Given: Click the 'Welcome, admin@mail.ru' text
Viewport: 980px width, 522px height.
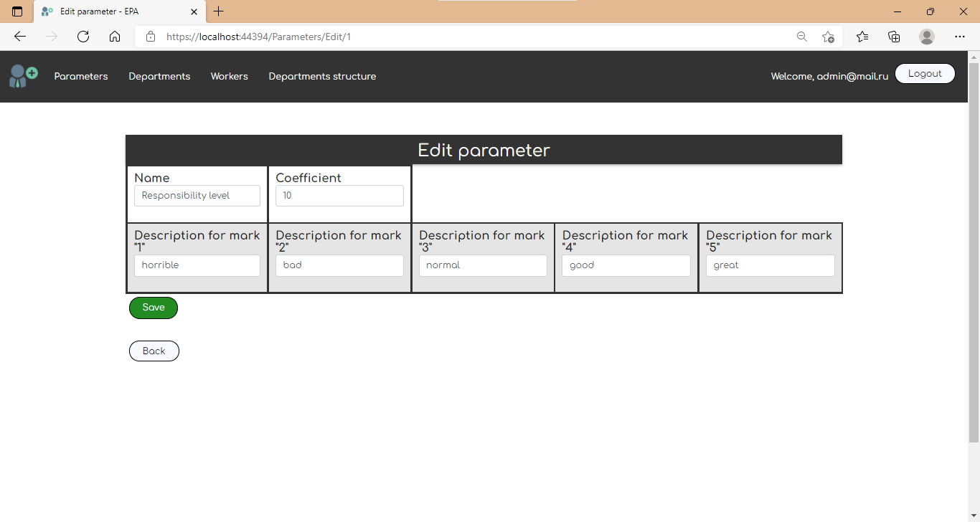Looking at the screenshot, I should coord(829,76).
